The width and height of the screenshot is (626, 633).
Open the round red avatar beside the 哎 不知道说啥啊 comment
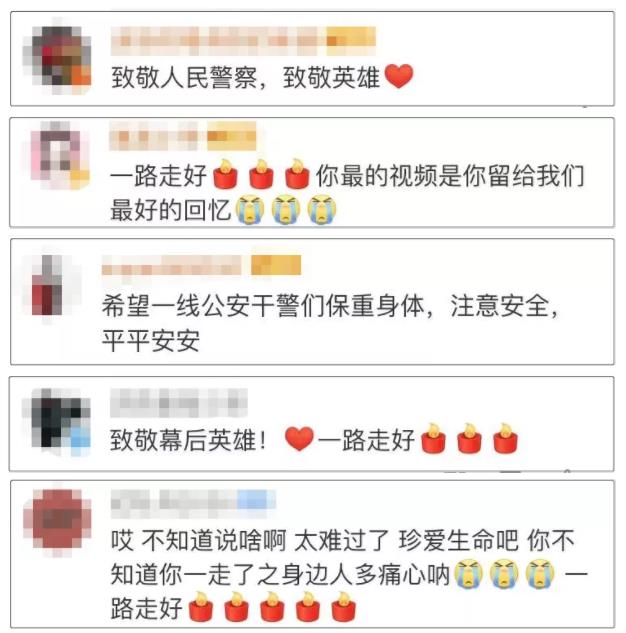[x=57, y=520]
